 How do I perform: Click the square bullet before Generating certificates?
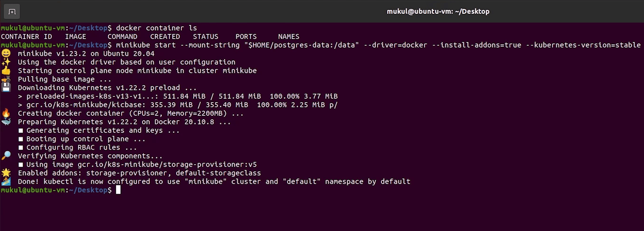[x=21, y=131]
